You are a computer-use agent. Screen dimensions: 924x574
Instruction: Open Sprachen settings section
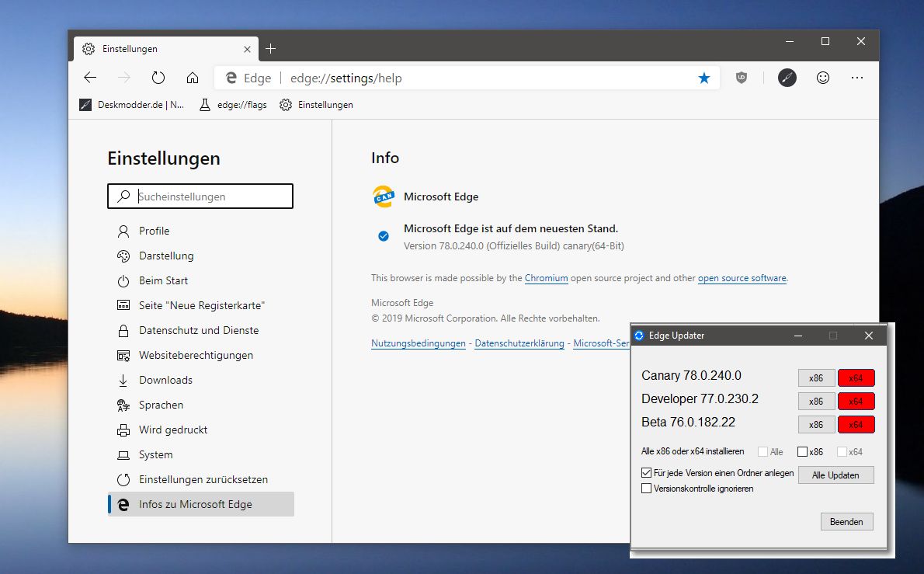click(201, 405)
